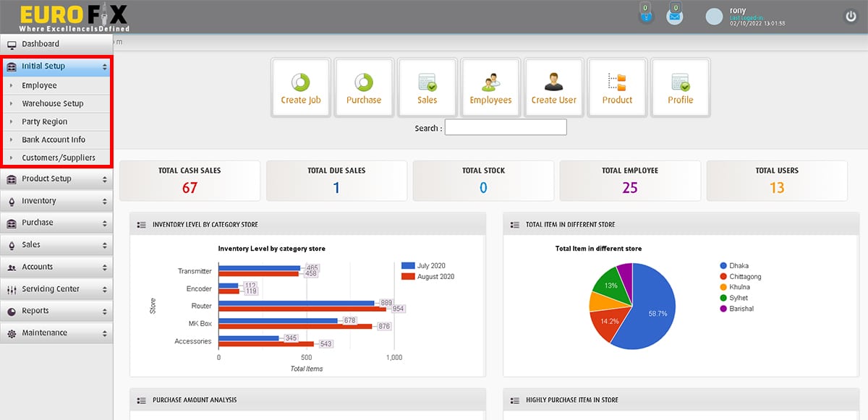Click the Employees shortcut icon
Viewport: 868px width, 420px height.
490,87
